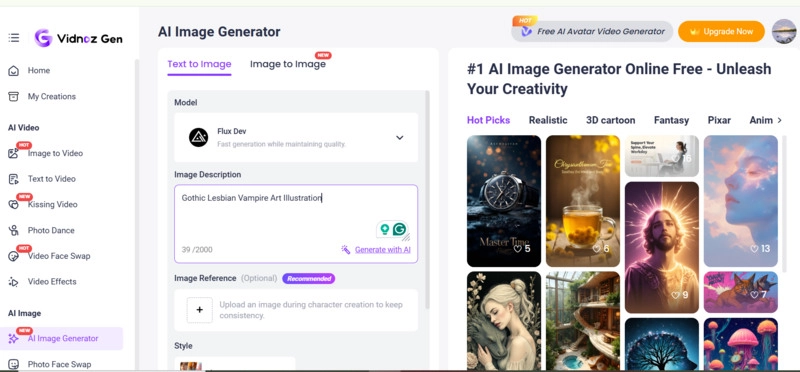
Task: Click the Video Face Swap icon
Action: [13, 256]
